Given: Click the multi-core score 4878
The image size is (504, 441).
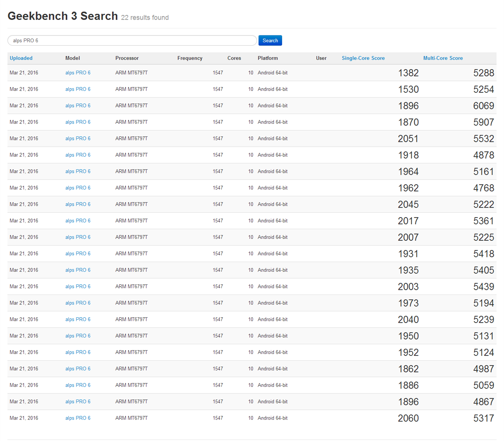Looking at the screenshot, I should tap(483, 155).
